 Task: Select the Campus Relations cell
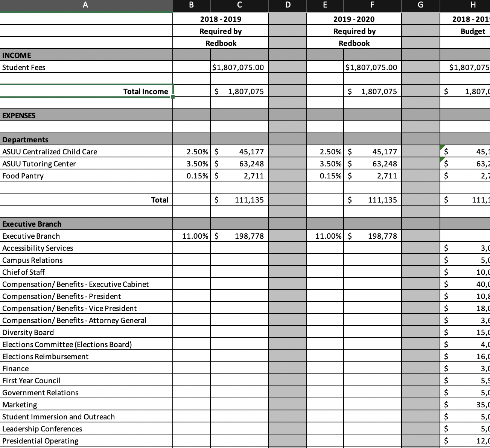click(86, 260)
